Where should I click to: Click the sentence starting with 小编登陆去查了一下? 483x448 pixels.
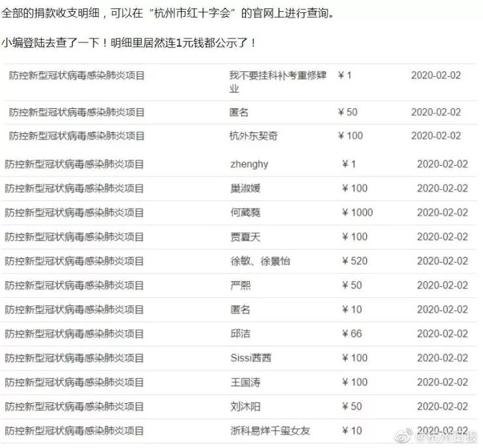pos(129,43)
